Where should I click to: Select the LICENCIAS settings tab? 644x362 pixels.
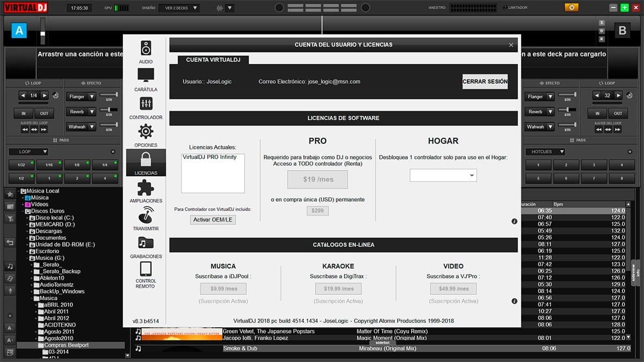tap(145, 163)
